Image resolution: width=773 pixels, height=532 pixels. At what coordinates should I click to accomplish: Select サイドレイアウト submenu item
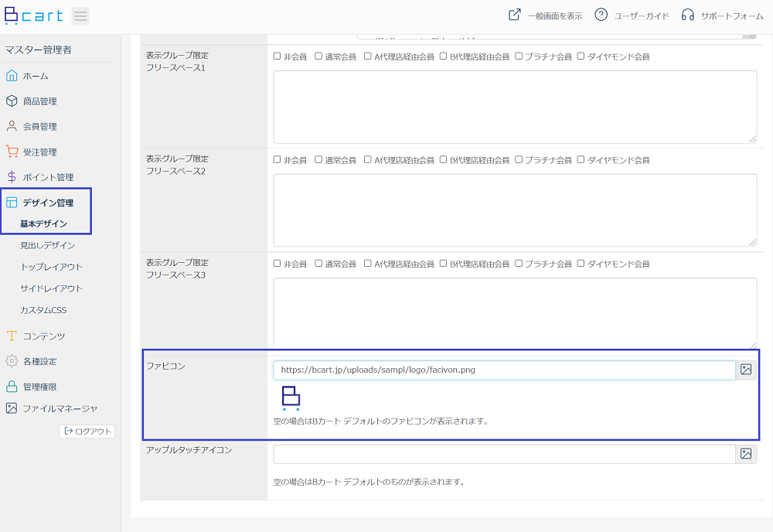pos(51,289)
